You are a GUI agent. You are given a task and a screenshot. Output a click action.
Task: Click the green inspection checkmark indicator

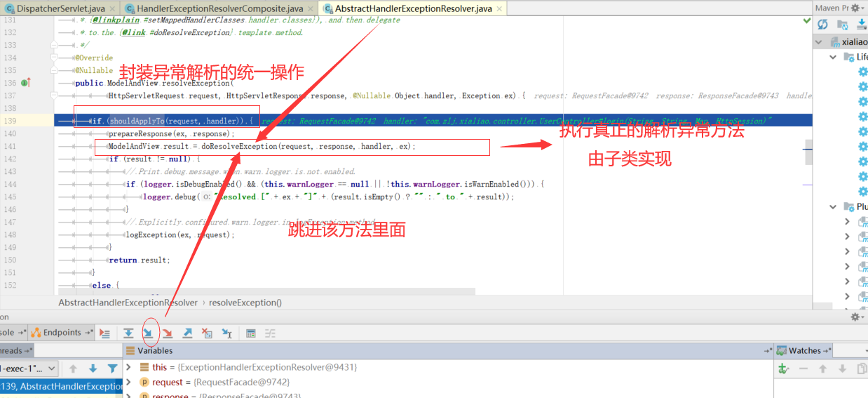pos(806,21)
